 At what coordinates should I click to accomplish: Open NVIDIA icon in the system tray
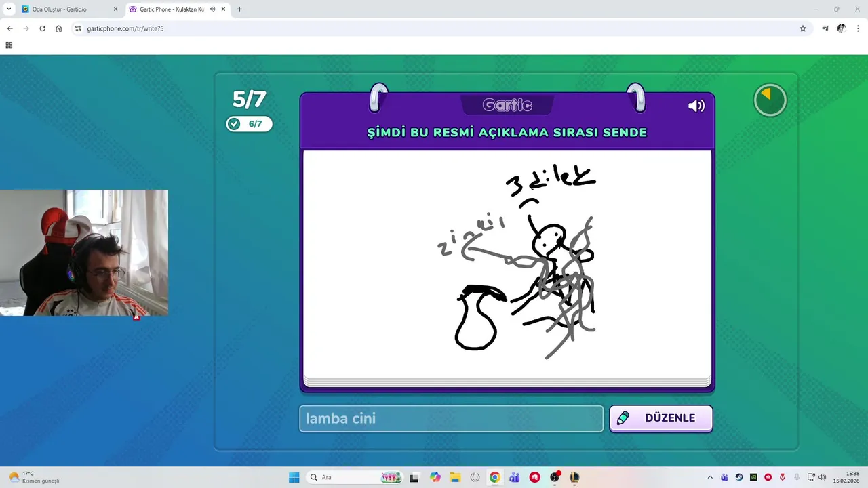click(x=753, y=477)
